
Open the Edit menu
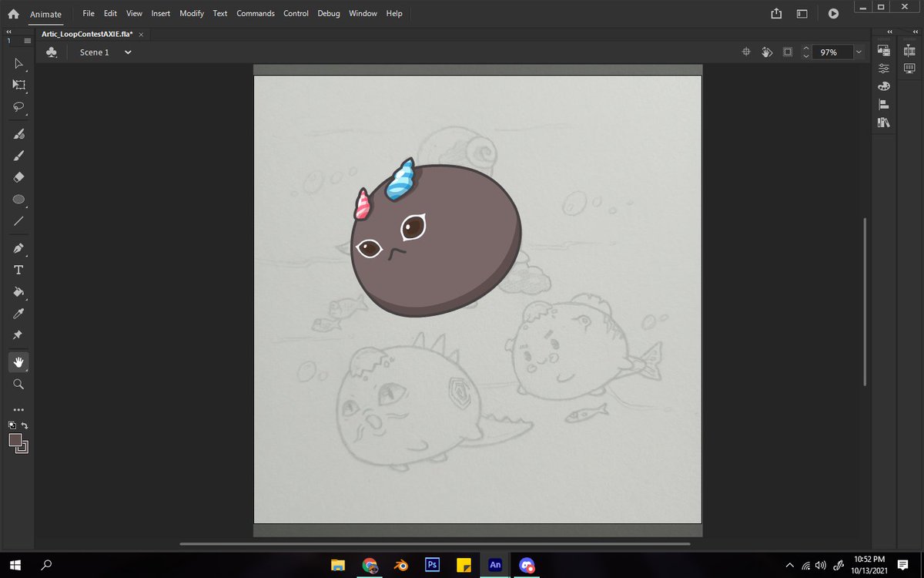click(110, 14)
